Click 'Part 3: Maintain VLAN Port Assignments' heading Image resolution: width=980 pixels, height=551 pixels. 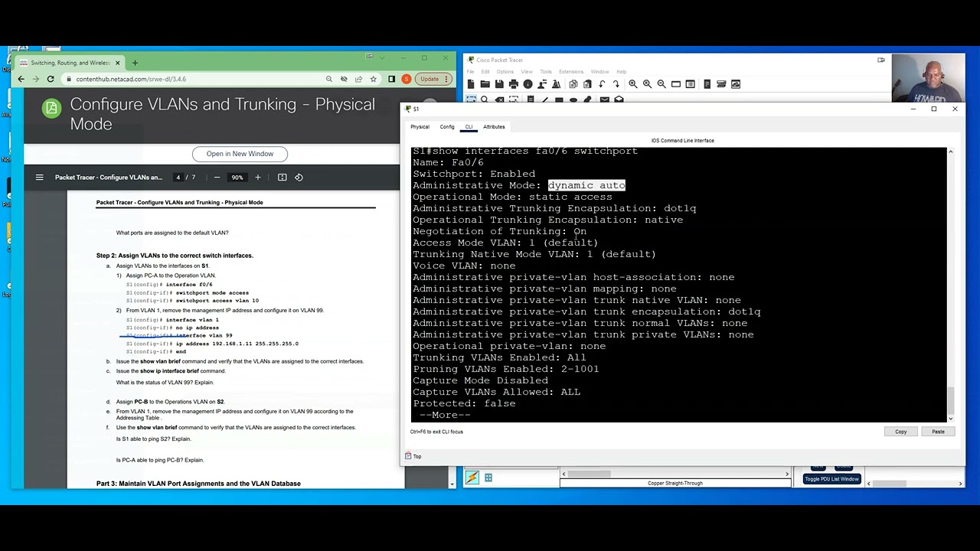[x=198, y=484]
